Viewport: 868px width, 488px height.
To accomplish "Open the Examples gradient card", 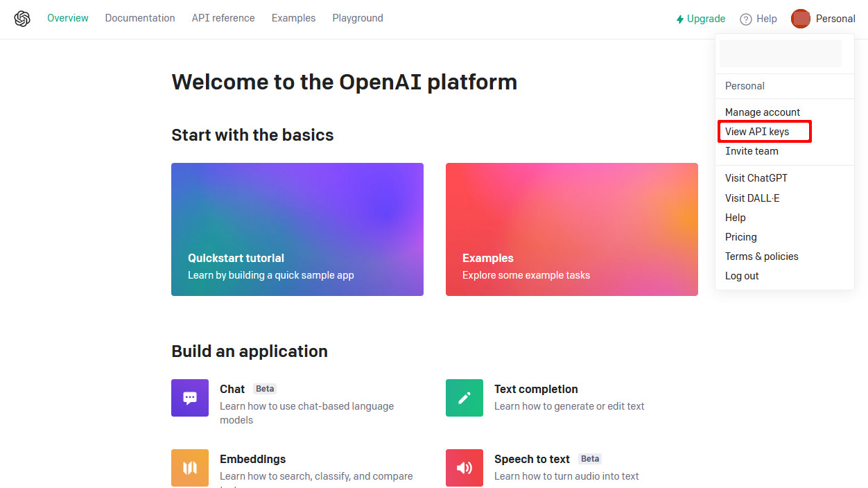I will [x=572, y=229].
